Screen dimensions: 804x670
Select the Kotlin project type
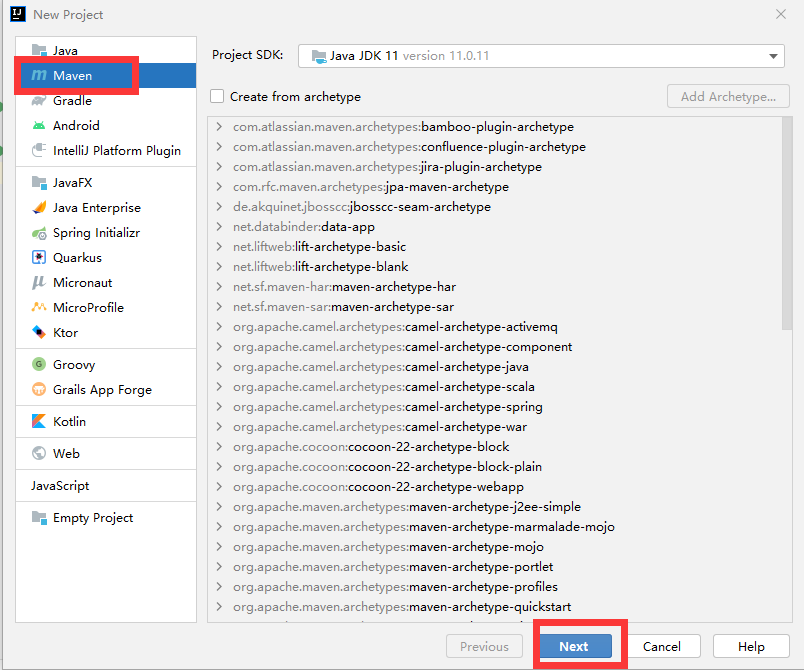pos(106,421)
